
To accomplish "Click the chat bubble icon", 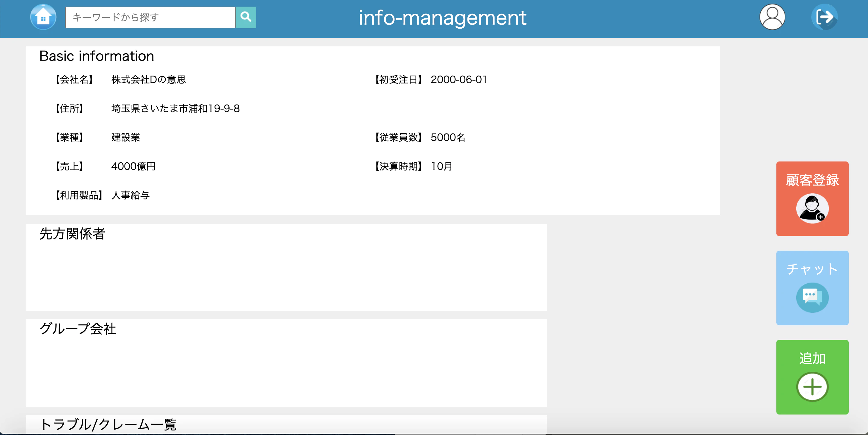I will point(812,298).
